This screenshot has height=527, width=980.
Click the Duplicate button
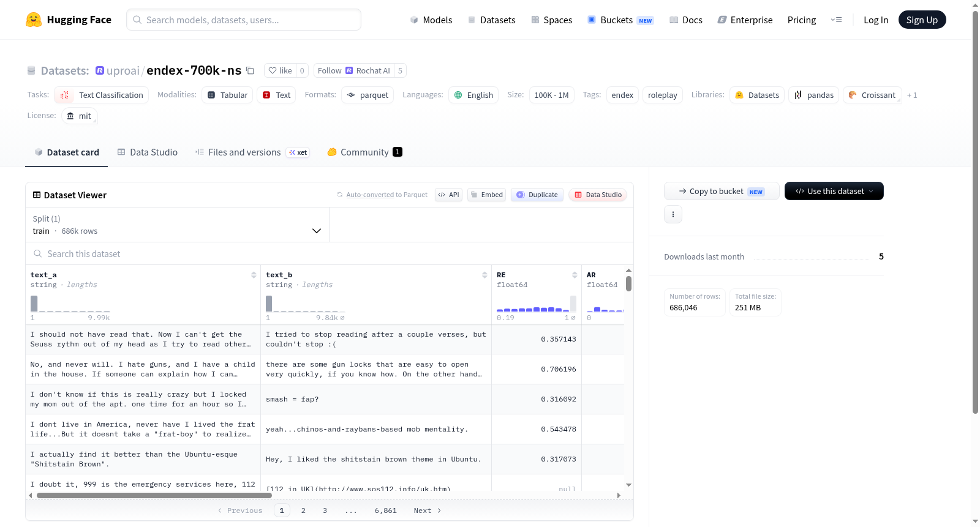tap(537, 195)
